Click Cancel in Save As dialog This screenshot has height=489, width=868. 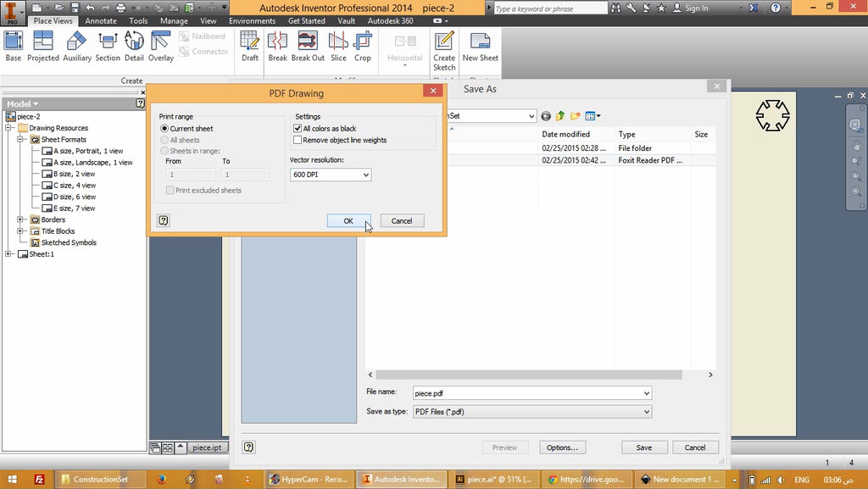click(x=695, y=447)
